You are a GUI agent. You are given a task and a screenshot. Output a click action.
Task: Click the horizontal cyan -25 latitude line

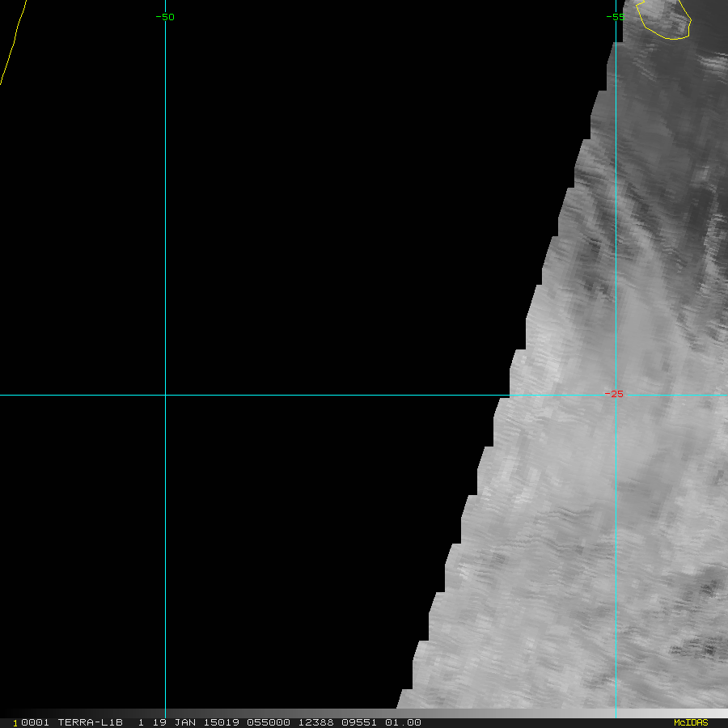324,395
